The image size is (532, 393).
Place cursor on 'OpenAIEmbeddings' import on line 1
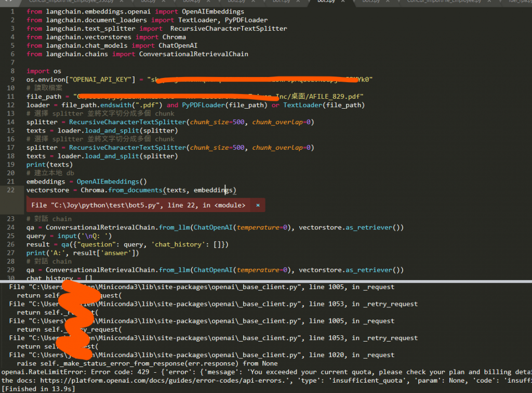(212, 11)
